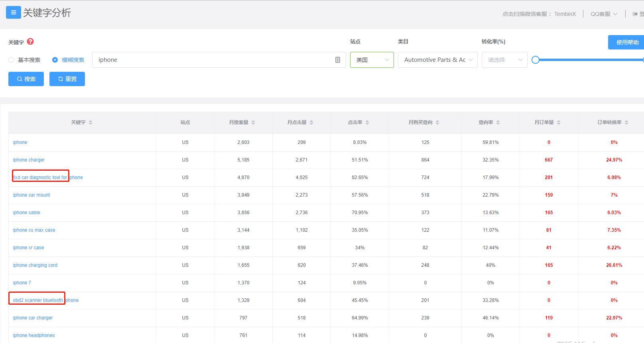Open the iphone xr case link

28,248
